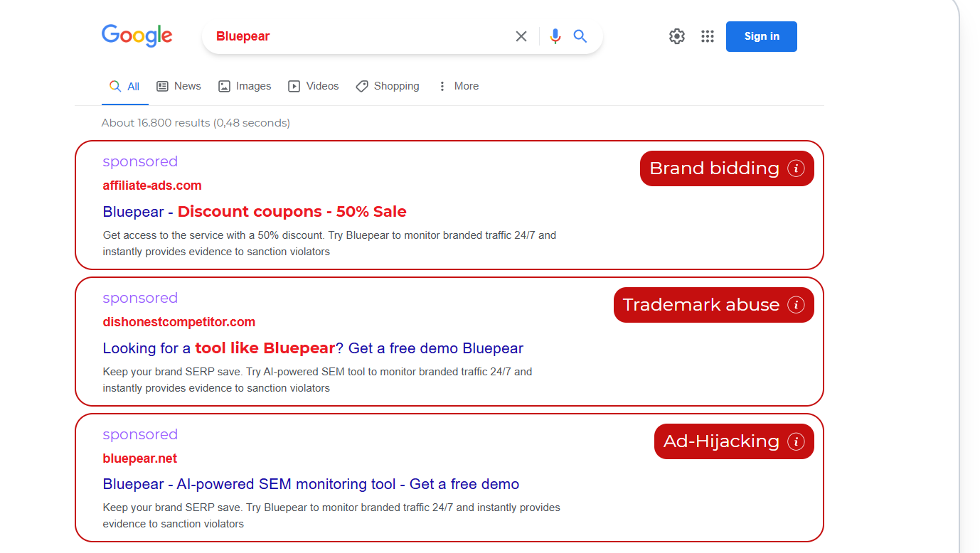Click info icon on Ad-Hijacking badge
Image resolution: width=980 pixels, height=553 pixels.
point(796,441)
